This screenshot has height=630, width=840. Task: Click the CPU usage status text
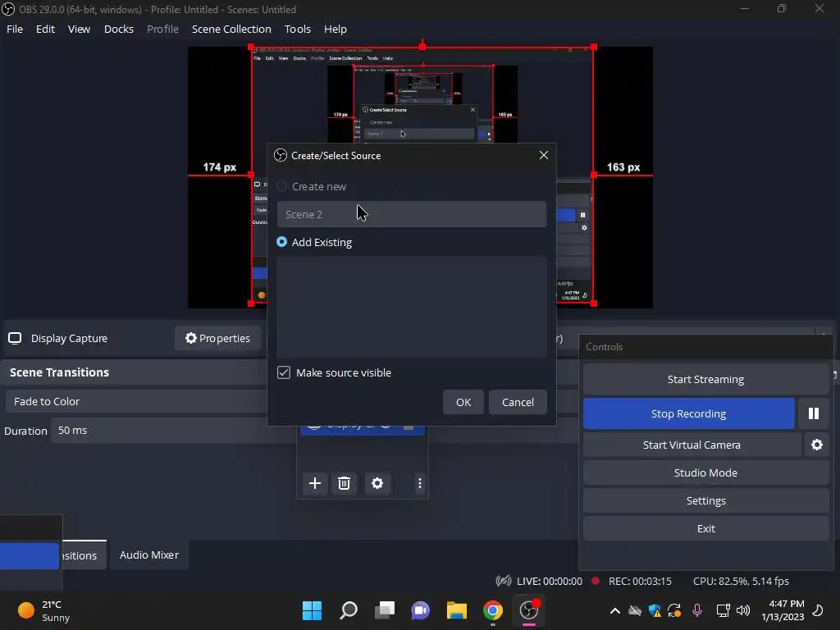pos(741,582)
